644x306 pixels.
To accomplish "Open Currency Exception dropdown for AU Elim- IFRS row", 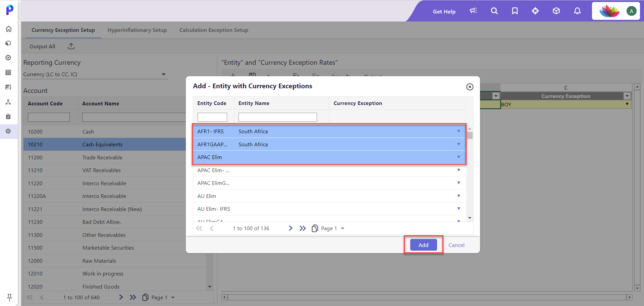I will [459, 209].
